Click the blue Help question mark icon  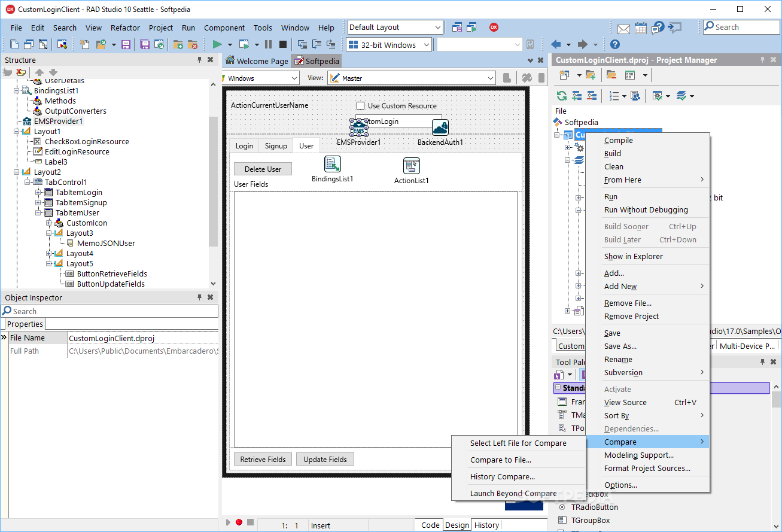(614, 44)
